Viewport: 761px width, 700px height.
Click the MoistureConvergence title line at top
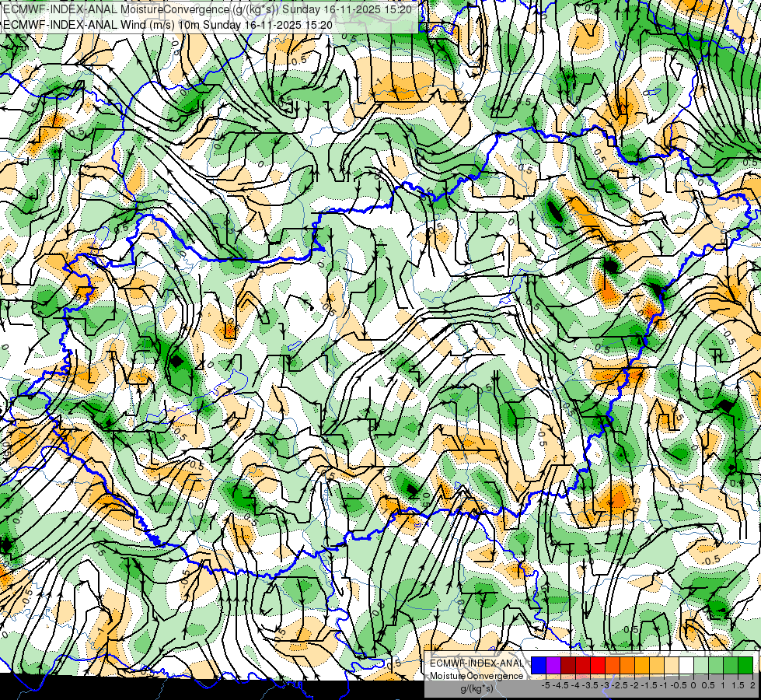[x=208, y=9]
